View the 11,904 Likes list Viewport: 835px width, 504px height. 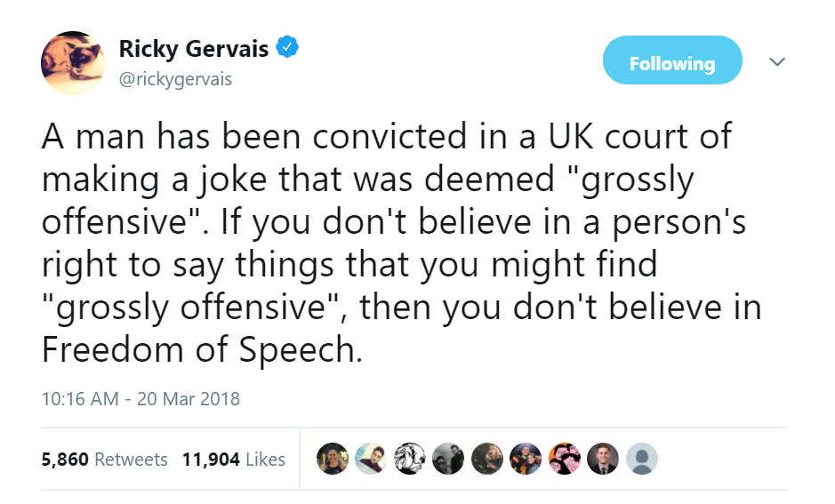pos(234,460)
